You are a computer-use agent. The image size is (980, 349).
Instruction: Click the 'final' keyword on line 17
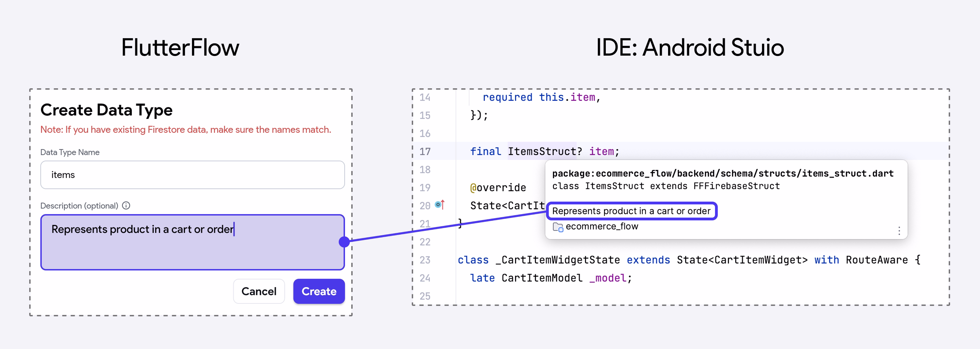click(x=485, y=151)
